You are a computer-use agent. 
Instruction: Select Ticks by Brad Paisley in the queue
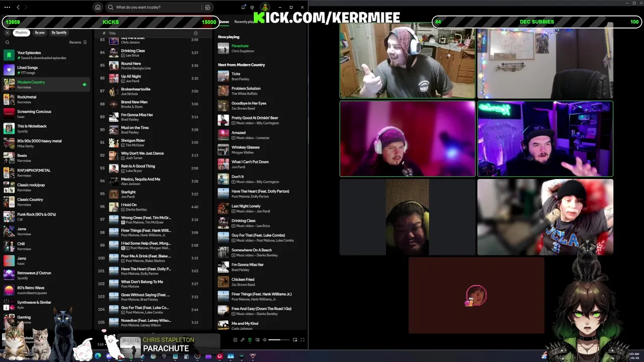point(261,76)
